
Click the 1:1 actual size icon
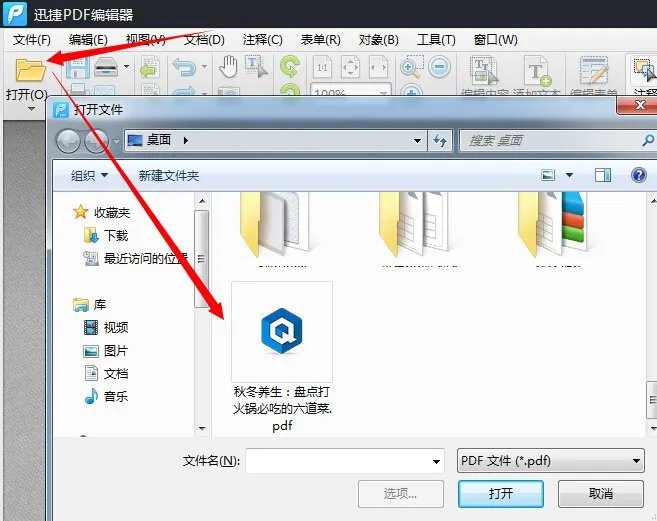322,67
